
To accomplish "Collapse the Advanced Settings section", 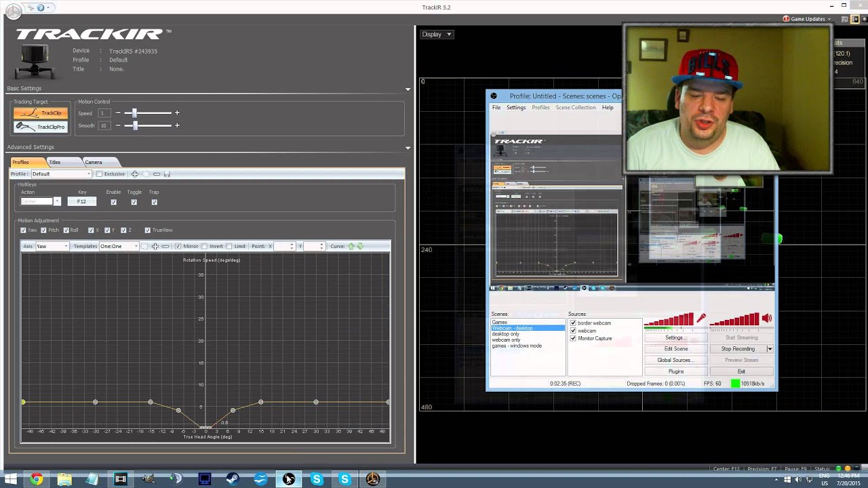I will point(408,147).
